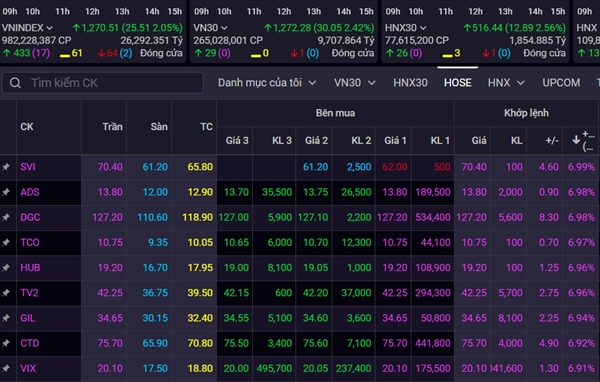The image size is (600, 382).
Task: Pin the TV2 stock row
Action: coord(6,293)
